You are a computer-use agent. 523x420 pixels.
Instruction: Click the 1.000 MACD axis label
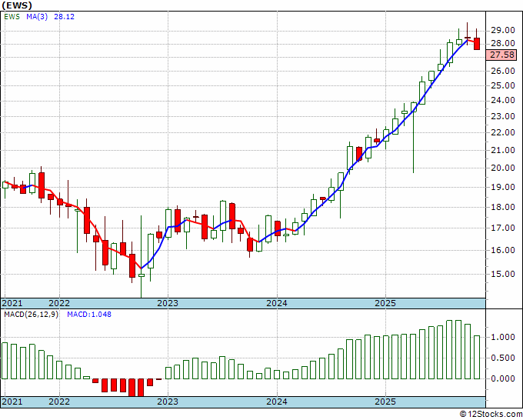pyautogui.click(x=503, y=337)
